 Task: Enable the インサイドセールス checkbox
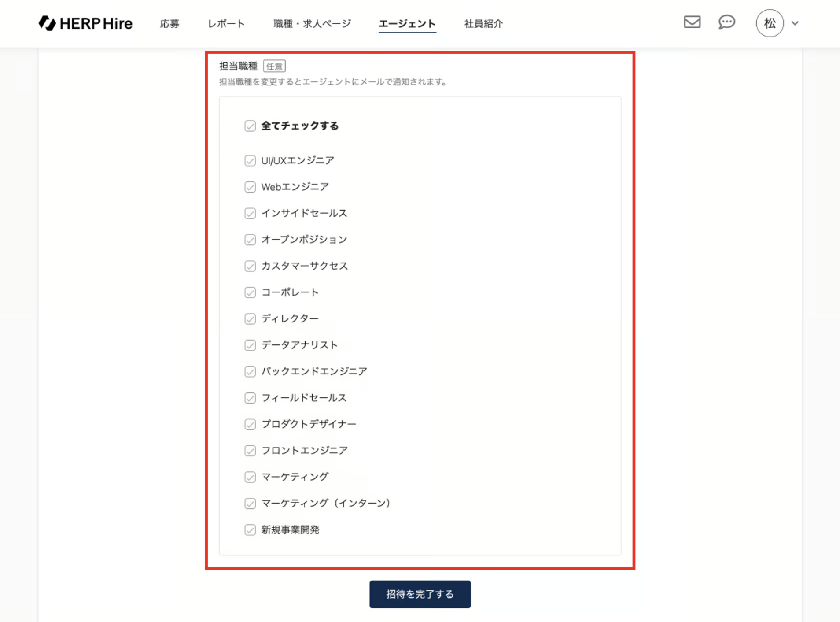(250, 214)
